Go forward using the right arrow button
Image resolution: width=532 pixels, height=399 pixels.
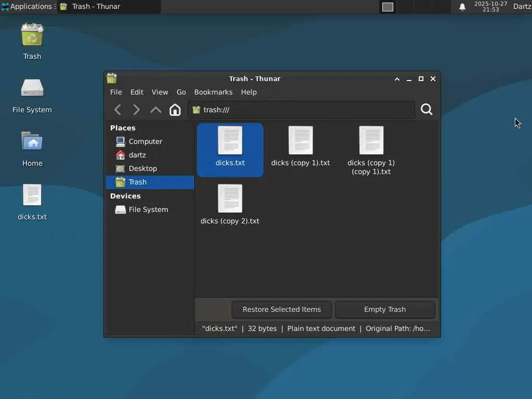point(137,110)
